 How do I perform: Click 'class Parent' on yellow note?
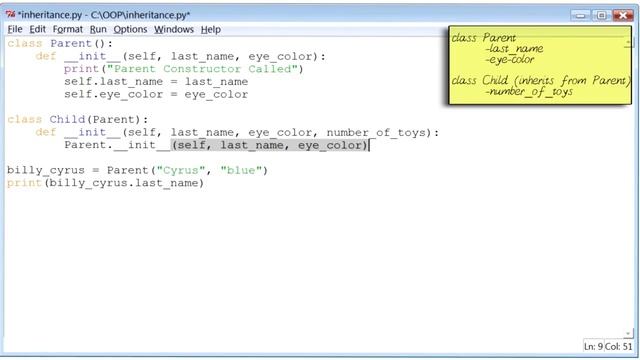coord(484,38)
